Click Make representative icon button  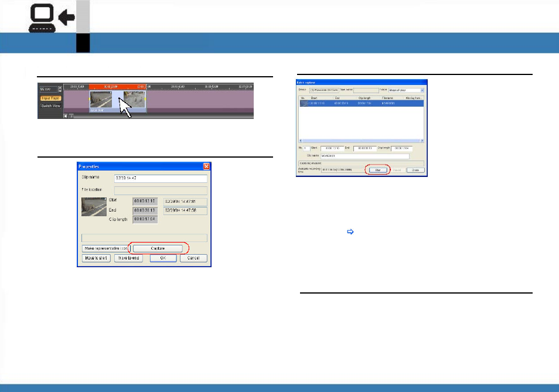106,248
